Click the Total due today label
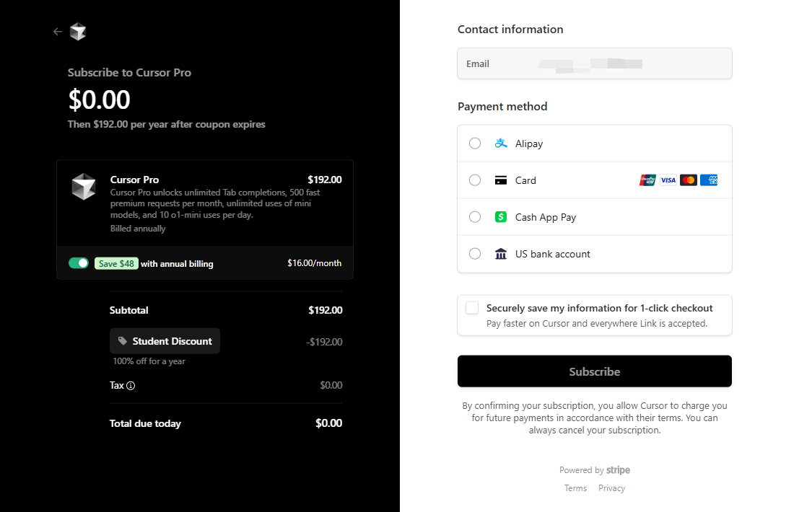Viewport: 812px width, 512px height. pyautogui.click(x=145, y=423)
